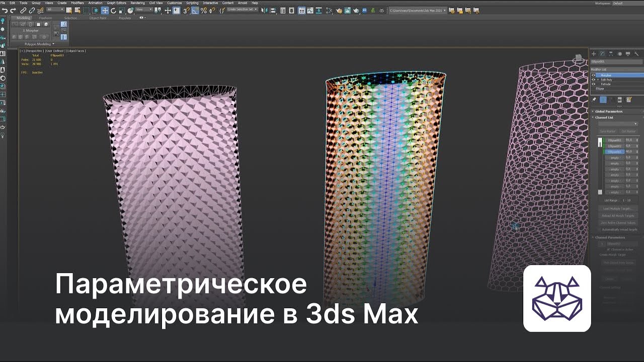
Task: Open the Utilities wrench tab icon
Action: pos(636,54)
